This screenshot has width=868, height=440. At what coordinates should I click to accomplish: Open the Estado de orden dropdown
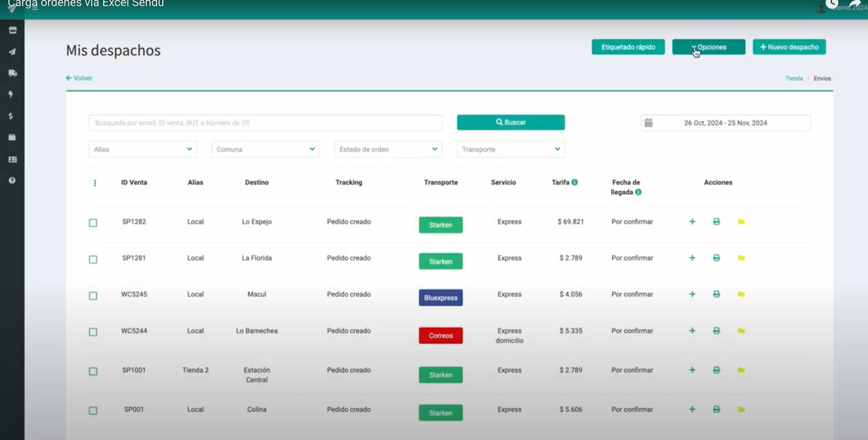pyautogui.click(x=388, y=150)
